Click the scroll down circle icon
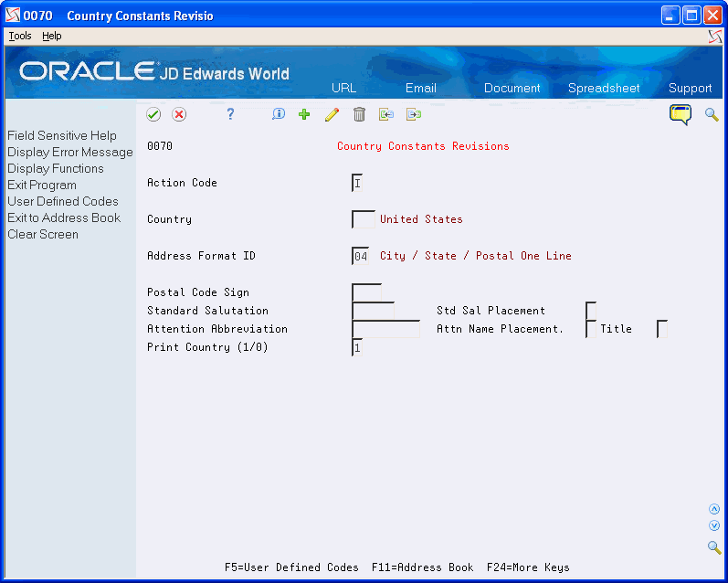 [714, 525]
